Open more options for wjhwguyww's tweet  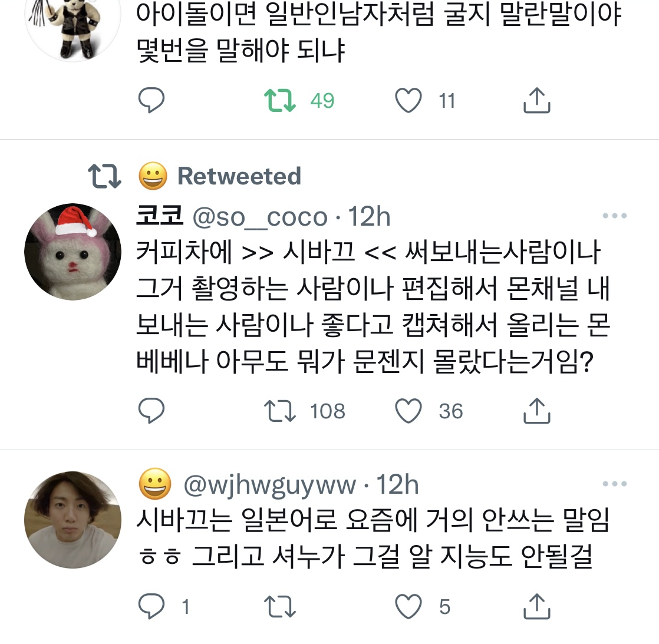pos(614,484)
